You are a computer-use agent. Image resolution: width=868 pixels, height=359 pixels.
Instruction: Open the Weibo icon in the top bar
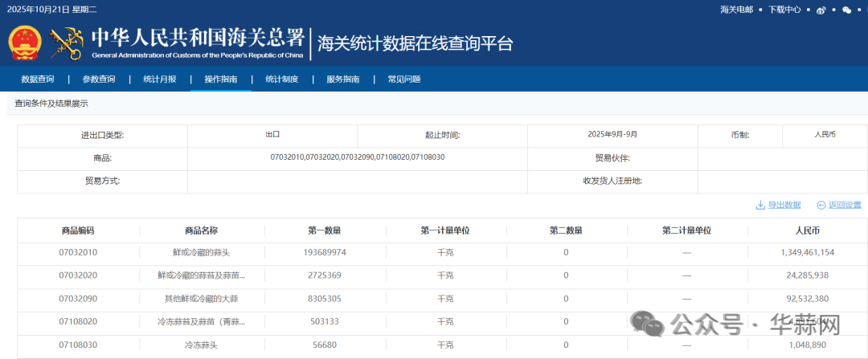821,10
